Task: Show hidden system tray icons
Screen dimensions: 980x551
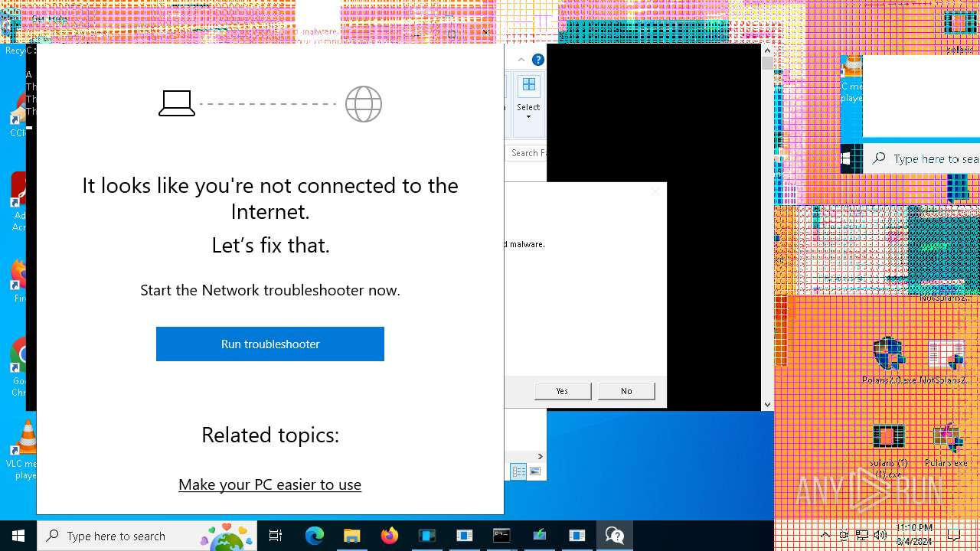Action: [825, 536]
